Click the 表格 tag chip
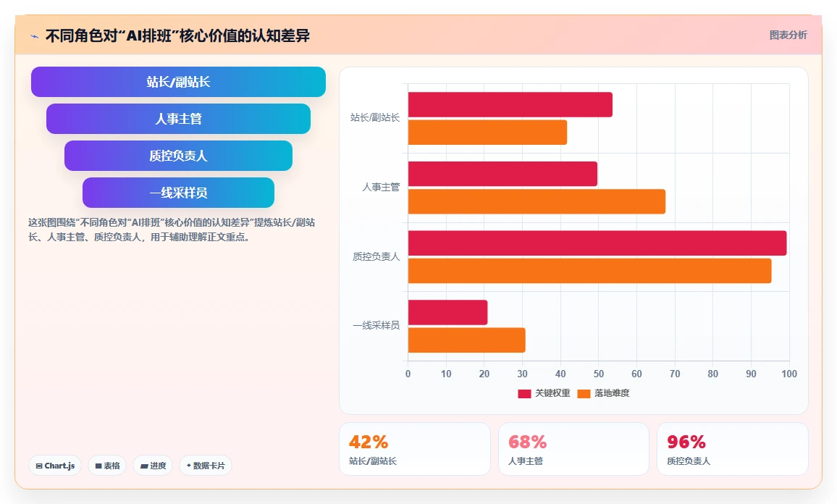The image size is (837, 504). click(x=107, y=466)
